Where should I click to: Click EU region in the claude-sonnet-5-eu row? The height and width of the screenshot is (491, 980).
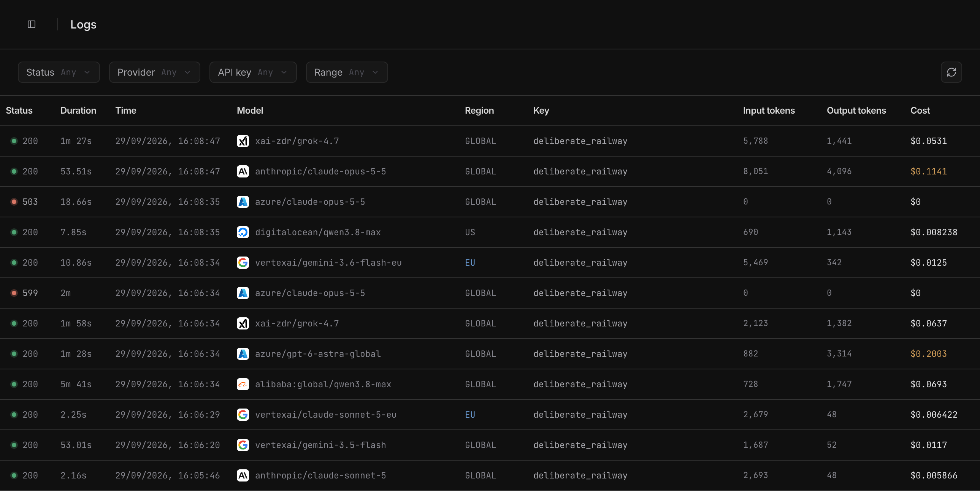(470, 415)
